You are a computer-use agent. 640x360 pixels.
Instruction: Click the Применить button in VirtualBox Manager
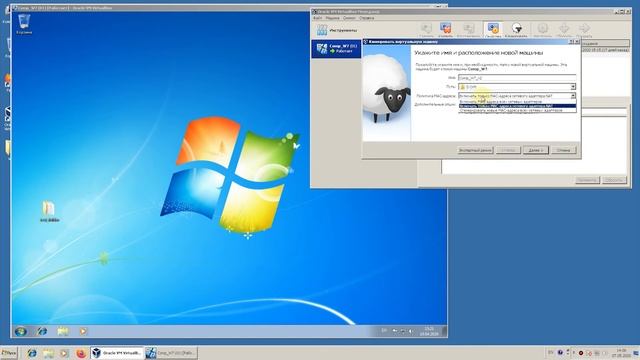point(587,180)
